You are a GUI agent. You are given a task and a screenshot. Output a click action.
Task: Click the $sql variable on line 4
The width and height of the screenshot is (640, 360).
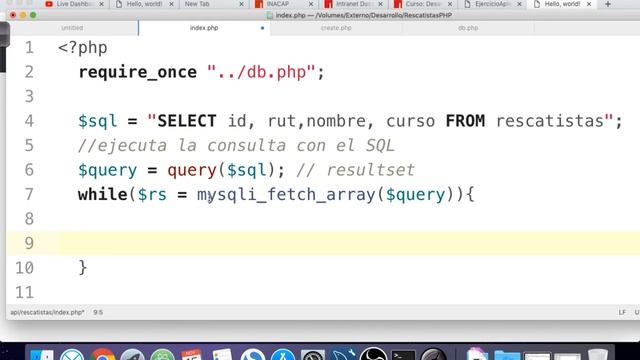point(98,121)
